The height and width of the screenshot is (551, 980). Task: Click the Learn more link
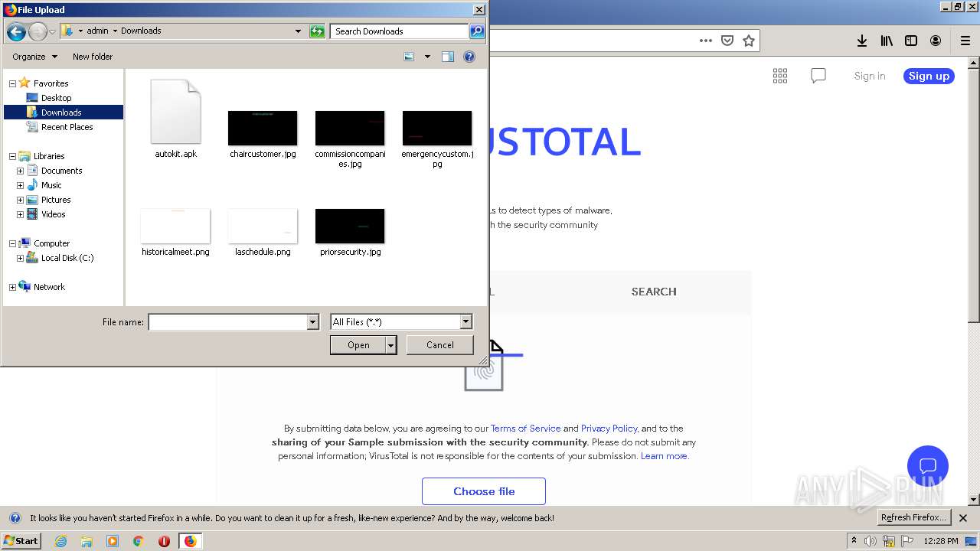click(x=665, y=456)
